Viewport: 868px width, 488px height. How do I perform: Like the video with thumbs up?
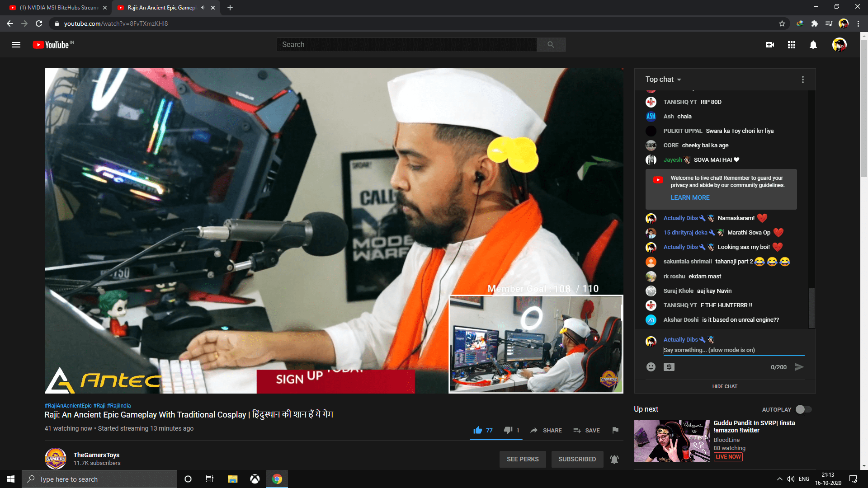pyautogui.click(x=477, y=430)
